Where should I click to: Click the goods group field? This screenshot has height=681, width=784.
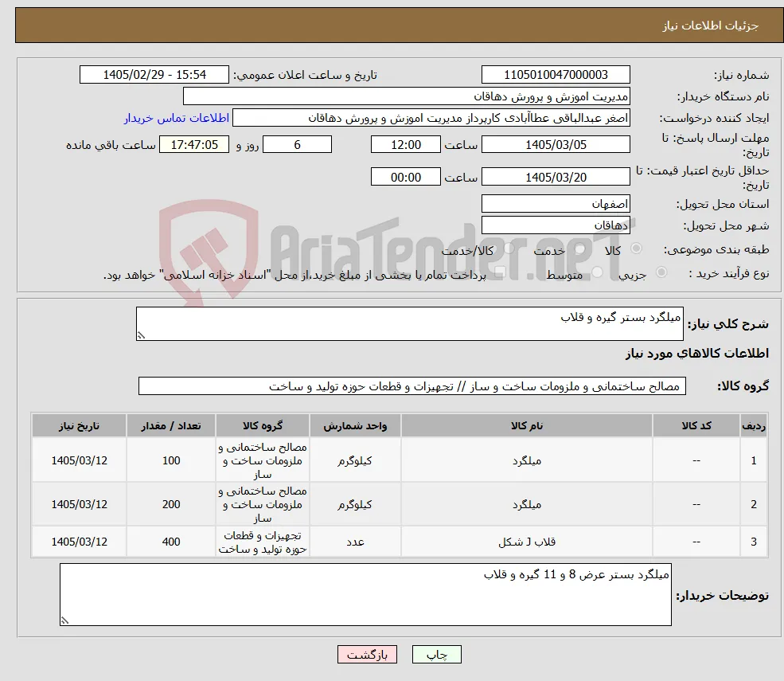412,386
